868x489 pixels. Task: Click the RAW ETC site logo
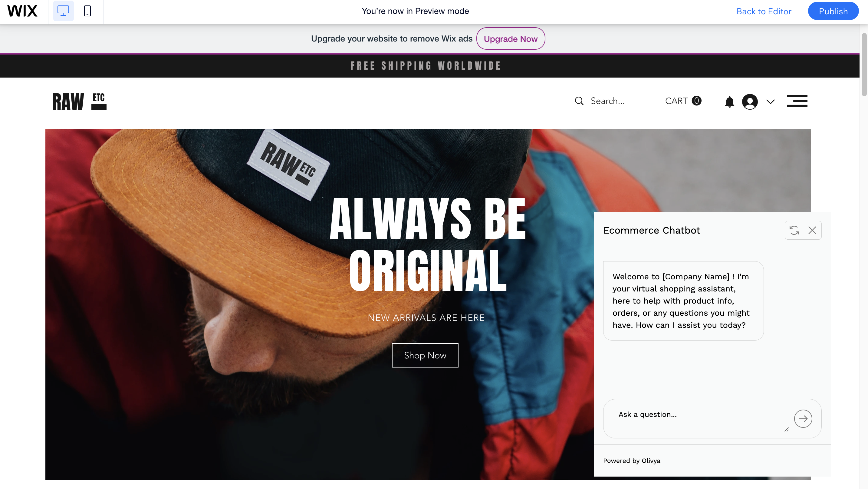(80, 101)
